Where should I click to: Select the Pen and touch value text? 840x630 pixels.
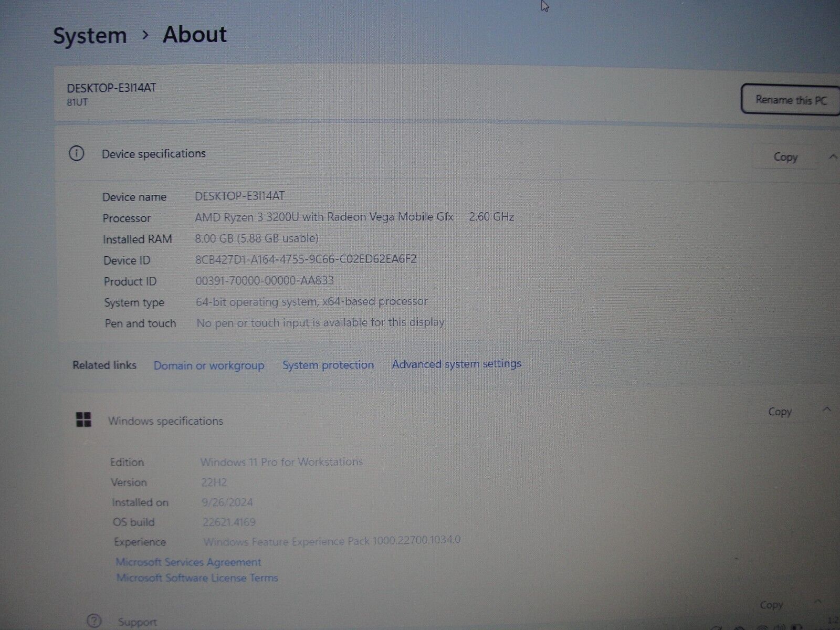point(321,322)
